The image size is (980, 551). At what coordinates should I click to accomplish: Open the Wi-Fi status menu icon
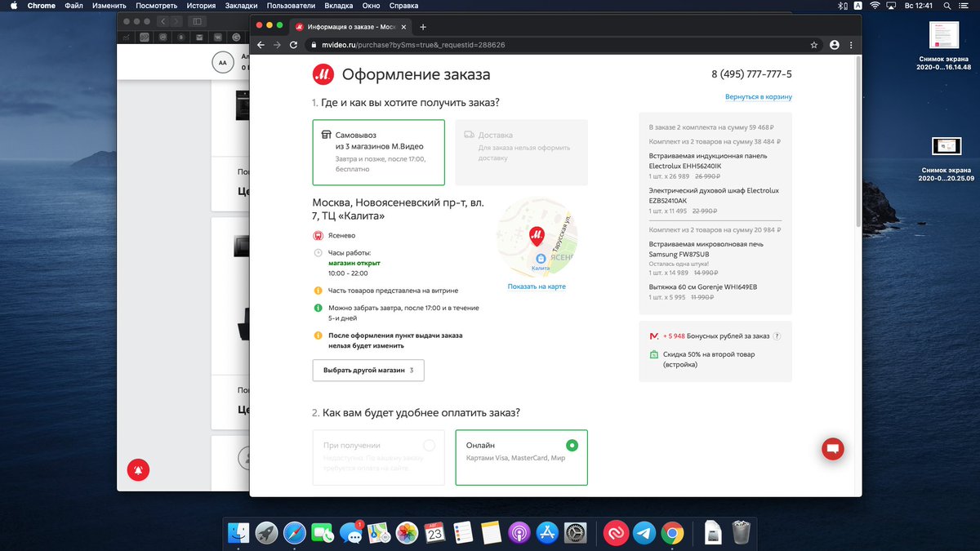pos(875,6)
